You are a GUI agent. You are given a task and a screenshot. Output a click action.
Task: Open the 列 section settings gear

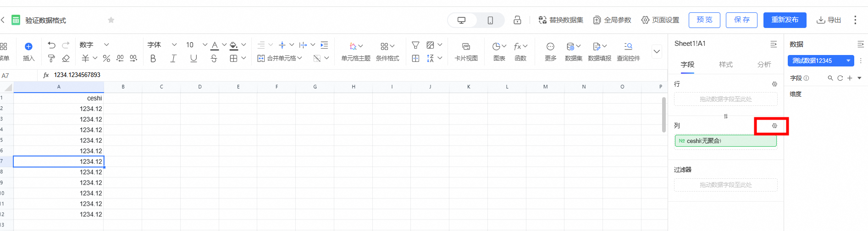point(774,126)
